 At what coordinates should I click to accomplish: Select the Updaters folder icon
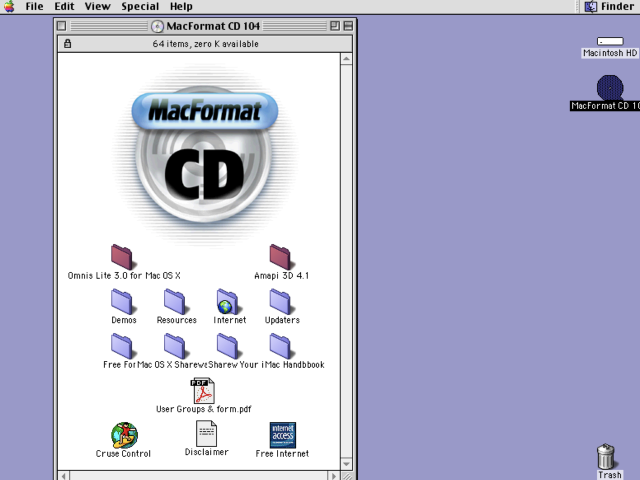(x=280, y=302)
